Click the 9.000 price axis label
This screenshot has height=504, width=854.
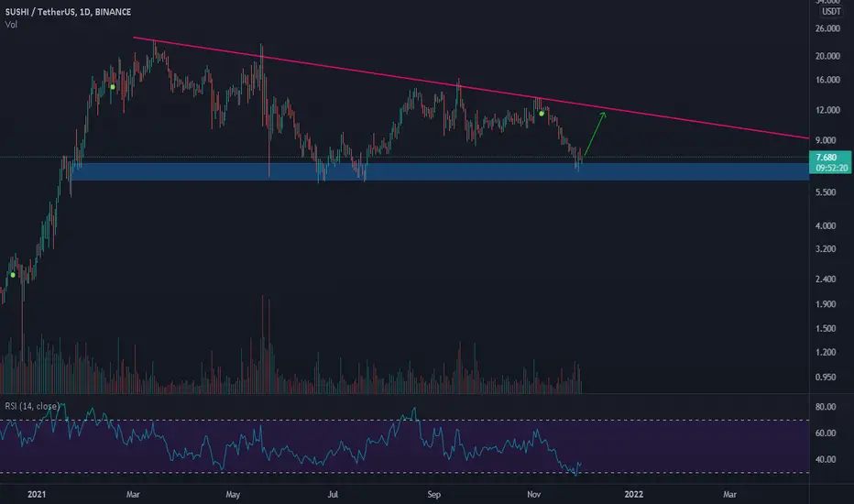coord(826,140)
